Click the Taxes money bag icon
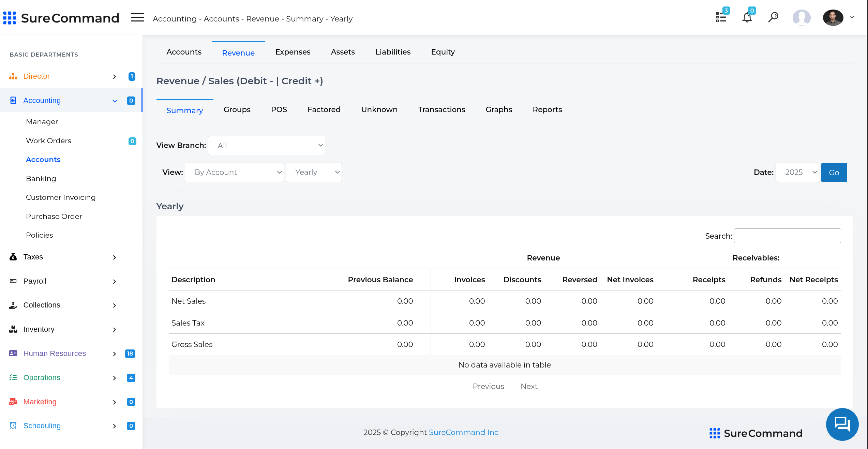This screenshot has width=868, height=449. pos(13,257)
